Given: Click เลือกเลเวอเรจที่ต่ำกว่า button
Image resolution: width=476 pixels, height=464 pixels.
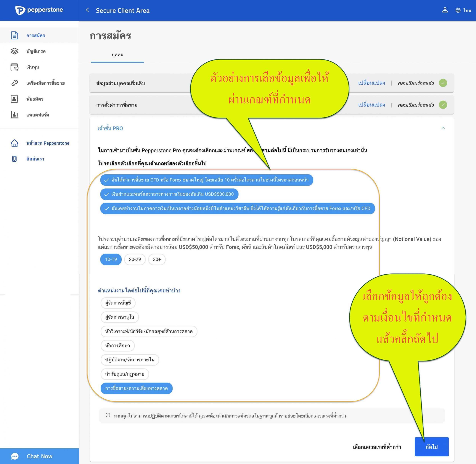Looking at the screenshot, I should click(x=377, y=447).
